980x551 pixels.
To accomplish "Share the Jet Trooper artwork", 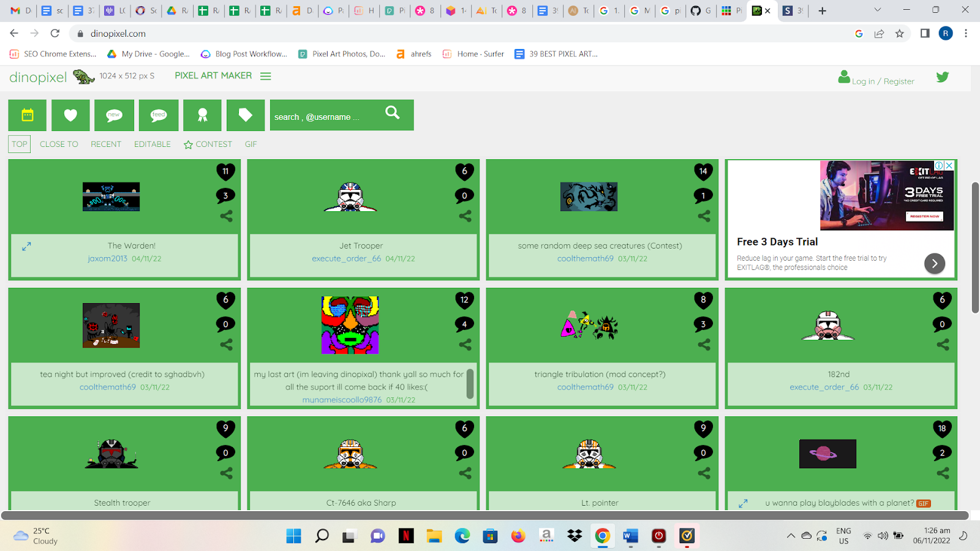I will pos(465,216).
